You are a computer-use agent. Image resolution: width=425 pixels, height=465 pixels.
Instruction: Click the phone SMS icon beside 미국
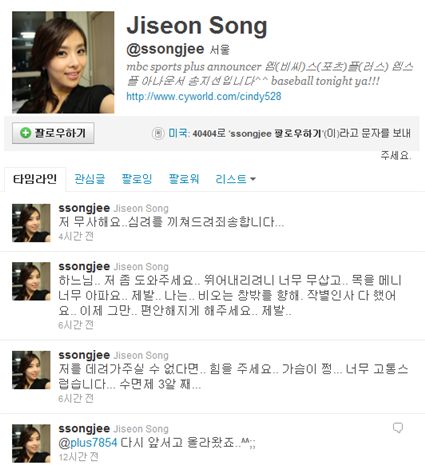click(158, 133)
